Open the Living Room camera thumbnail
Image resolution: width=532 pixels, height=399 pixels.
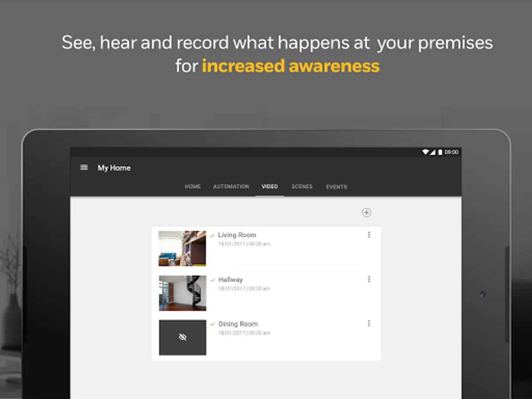[x=182, y=248]
